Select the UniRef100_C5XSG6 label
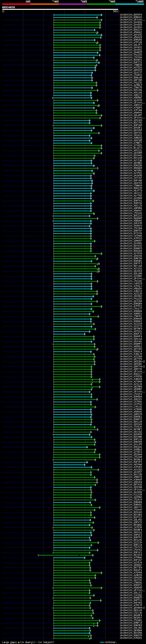 pos(131,58)
